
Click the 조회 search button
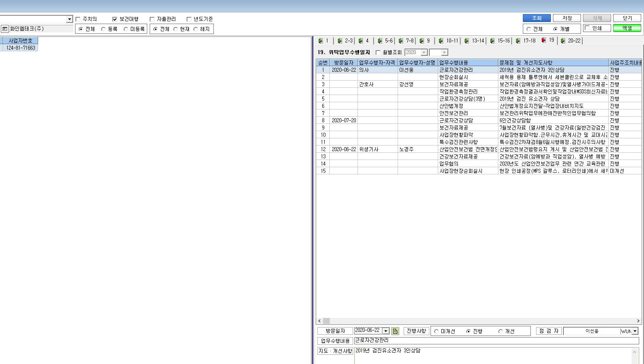tap(537, 18)
